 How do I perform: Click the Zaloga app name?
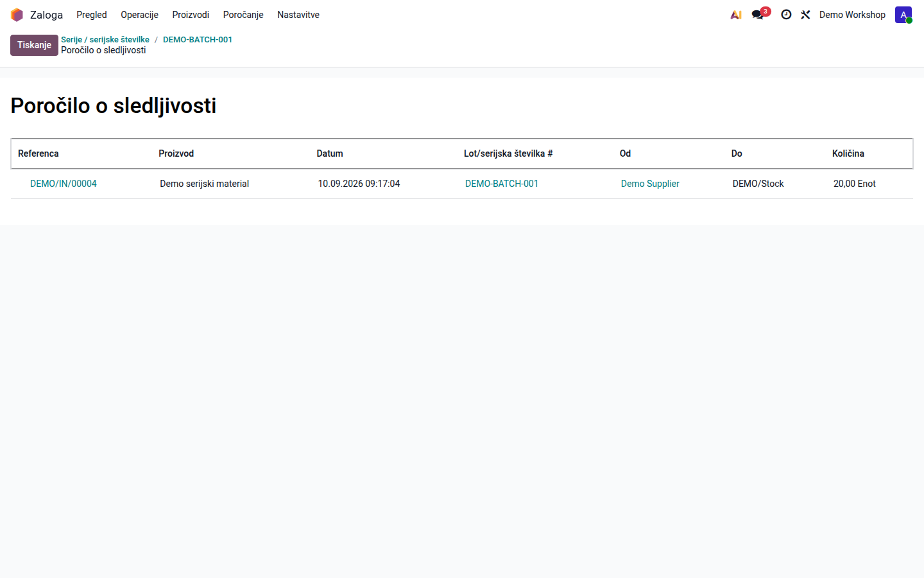[46, 15]
